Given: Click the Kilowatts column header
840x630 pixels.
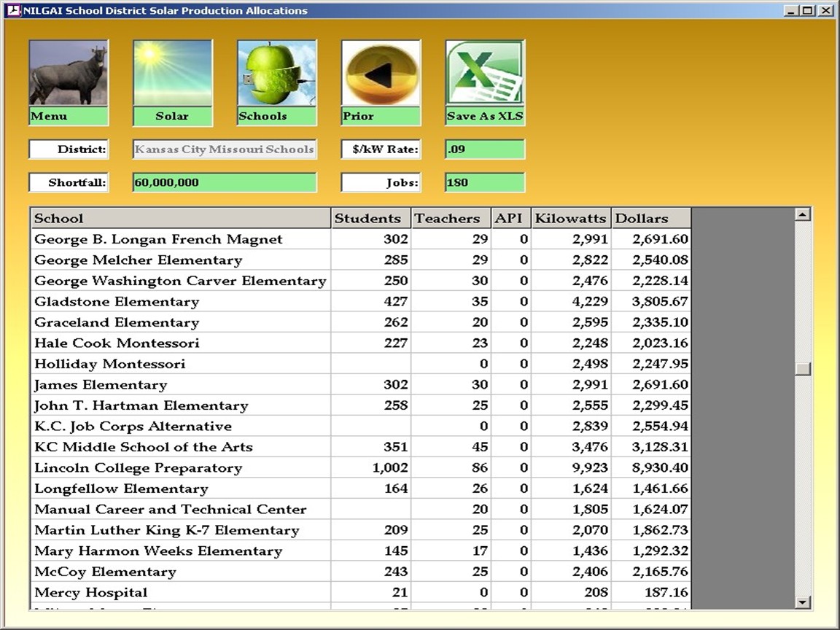Looking at the screenshot, I should [571, 218].
